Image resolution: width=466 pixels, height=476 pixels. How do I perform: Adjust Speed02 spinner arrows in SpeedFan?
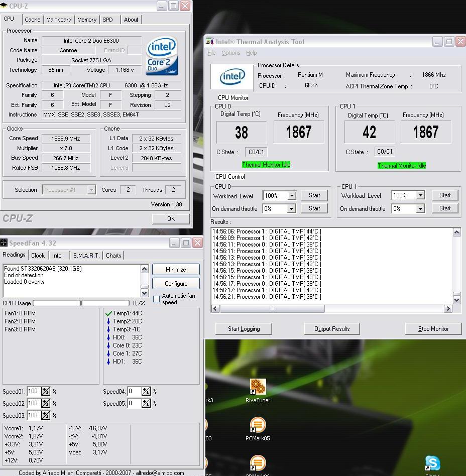46,404
